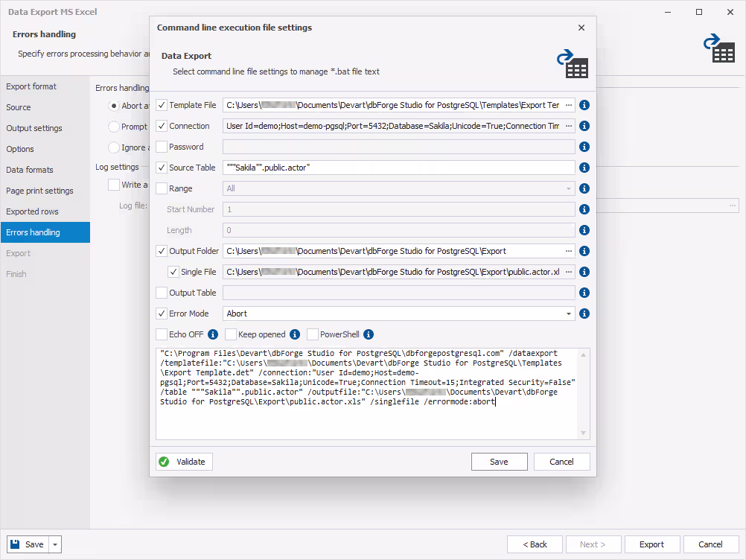
Task: Open info for Template File field
Action: 584,105
